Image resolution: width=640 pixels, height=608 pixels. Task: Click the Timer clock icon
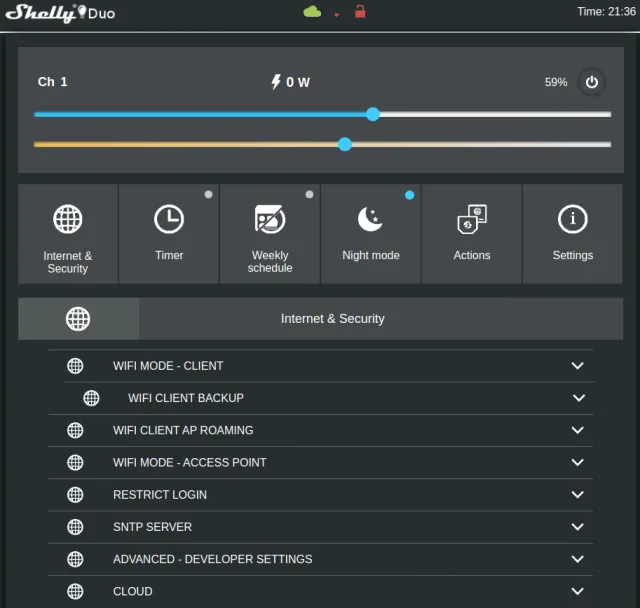[x=169, y=219]
